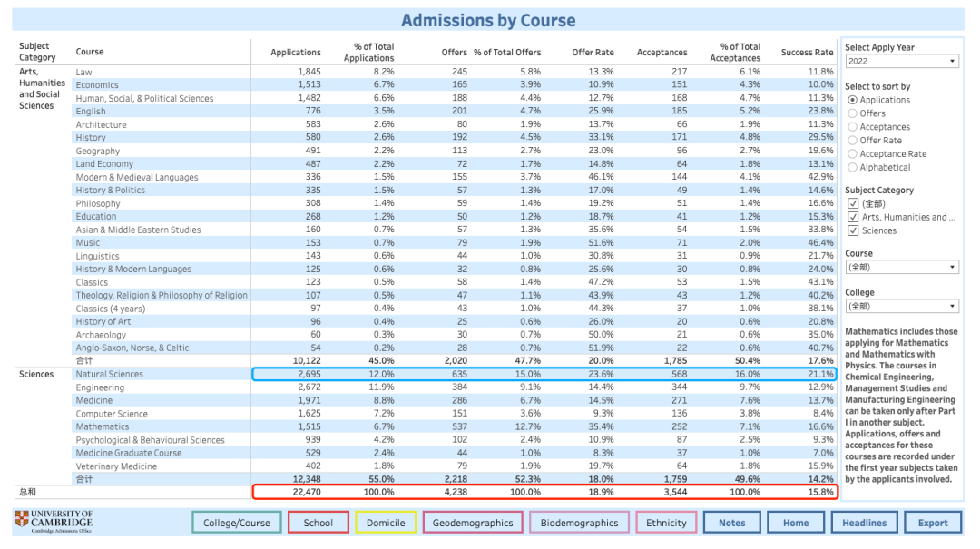Select Human, Social, & Political Sciences row
The height and width of the screenshot is (549, 980).
point(144,98)
